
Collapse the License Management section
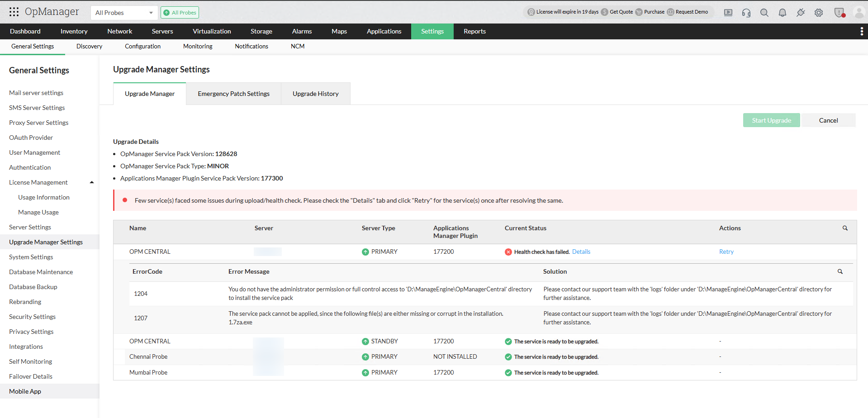92,182
